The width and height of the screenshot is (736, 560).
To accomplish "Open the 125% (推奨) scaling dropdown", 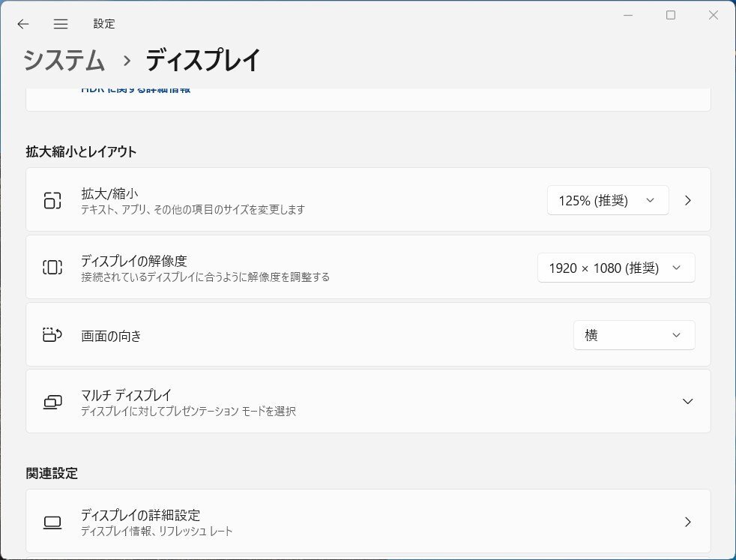I will point(607,200).
